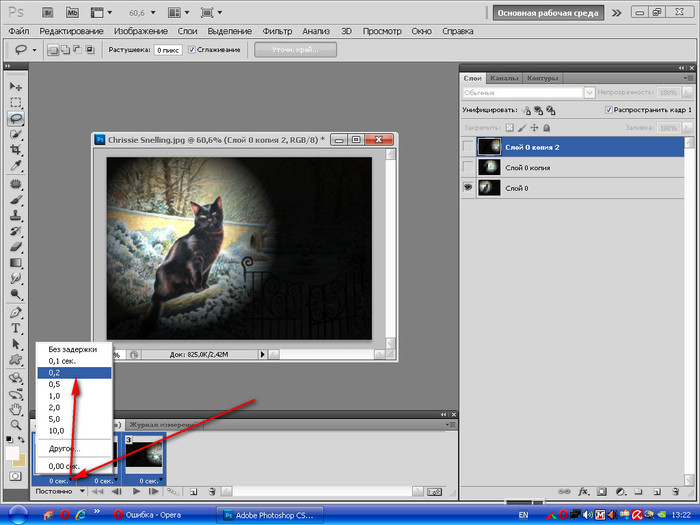Expand more workspaces chevron
This screenshot has height=525, width=700.
(x=617, y=13)
